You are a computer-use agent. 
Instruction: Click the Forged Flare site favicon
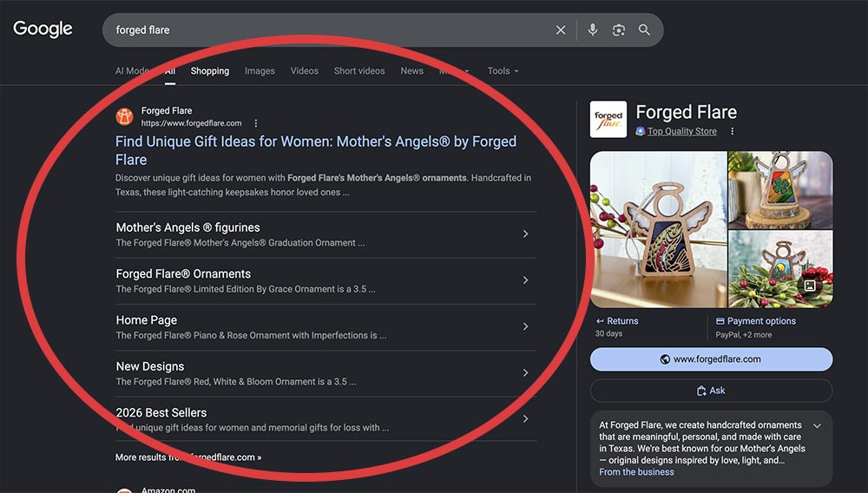[x=124, y=117]
